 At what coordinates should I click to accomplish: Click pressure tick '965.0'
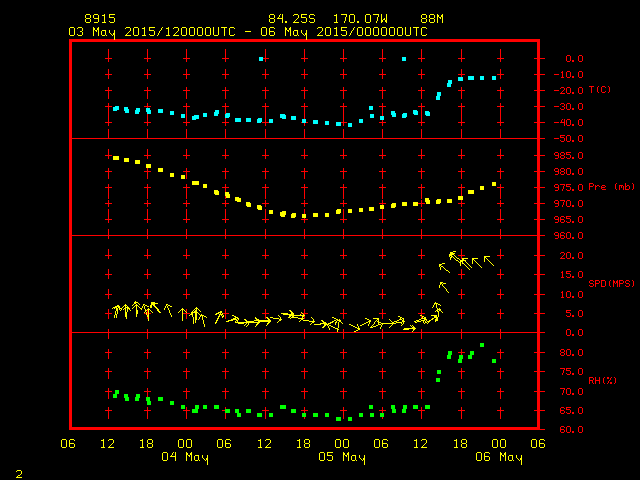point(569,220)
